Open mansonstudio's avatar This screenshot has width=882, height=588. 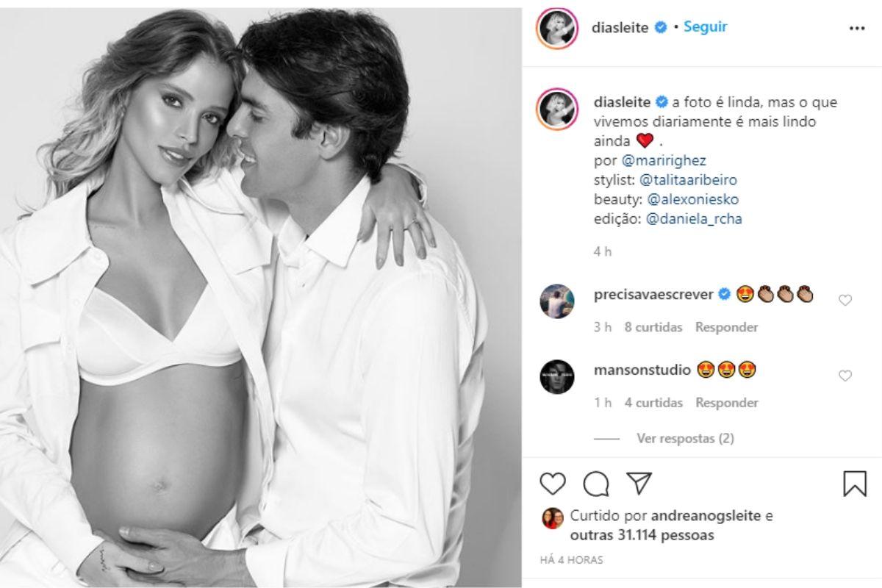point(556,376)
